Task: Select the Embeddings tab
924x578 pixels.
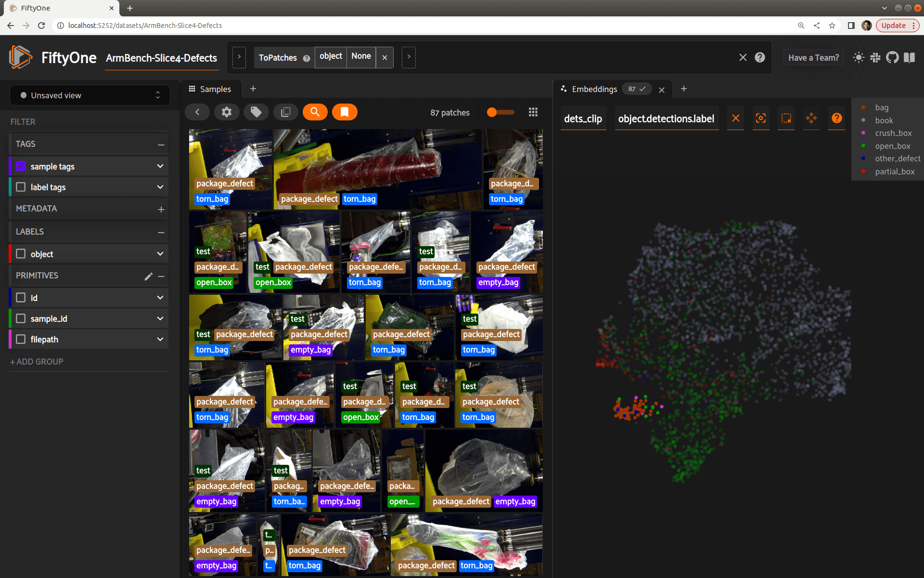Action: (x=594, y=89)
